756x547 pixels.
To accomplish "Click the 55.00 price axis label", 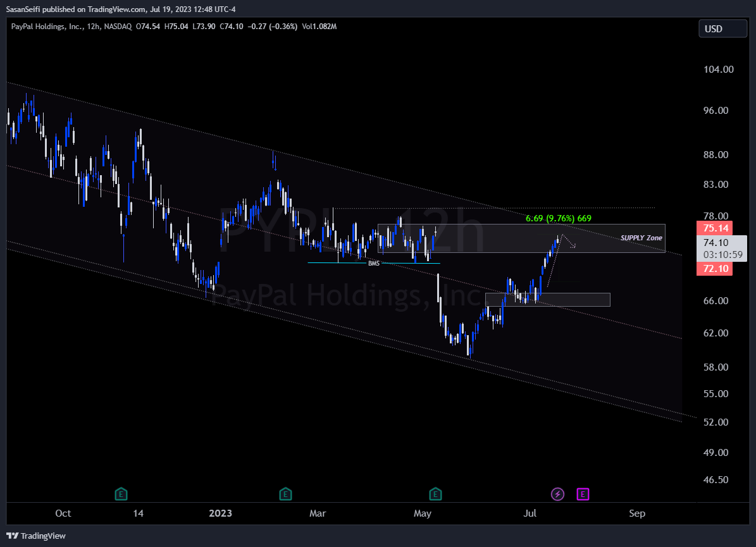I will click(x=716, y=394).
